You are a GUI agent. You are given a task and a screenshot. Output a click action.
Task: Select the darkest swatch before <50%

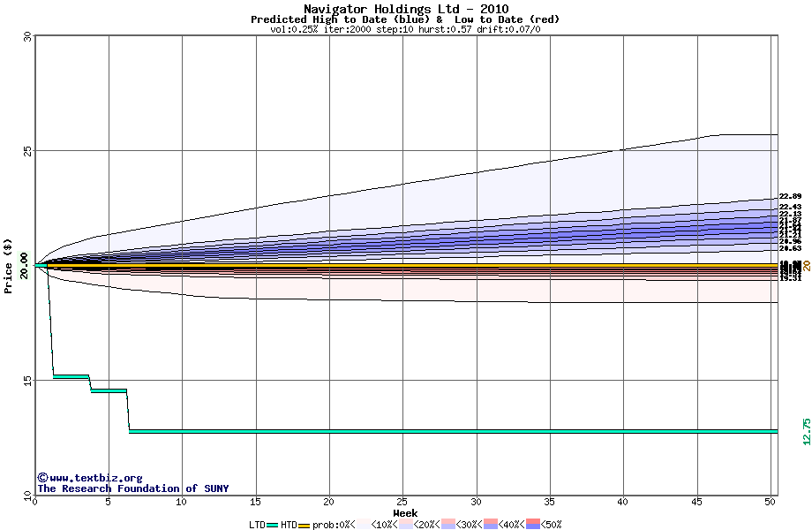pos(533,525)
